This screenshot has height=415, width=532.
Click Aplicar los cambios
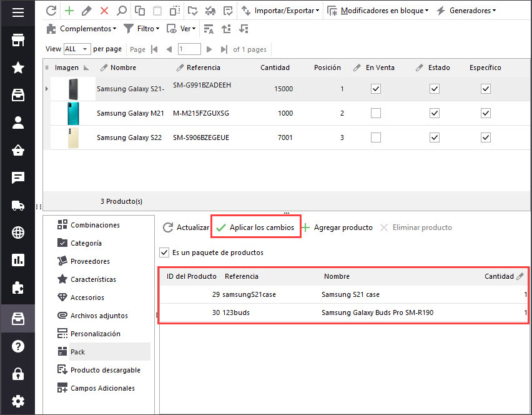pos(255,227)
